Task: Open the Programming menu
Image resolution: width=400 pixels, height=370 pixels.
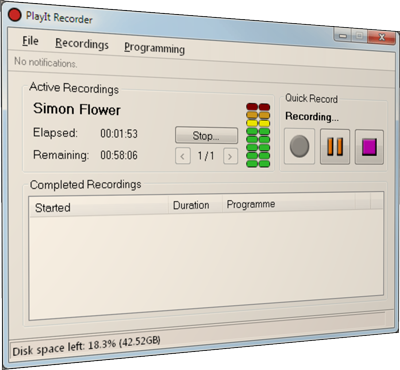Action: point(154,49)
